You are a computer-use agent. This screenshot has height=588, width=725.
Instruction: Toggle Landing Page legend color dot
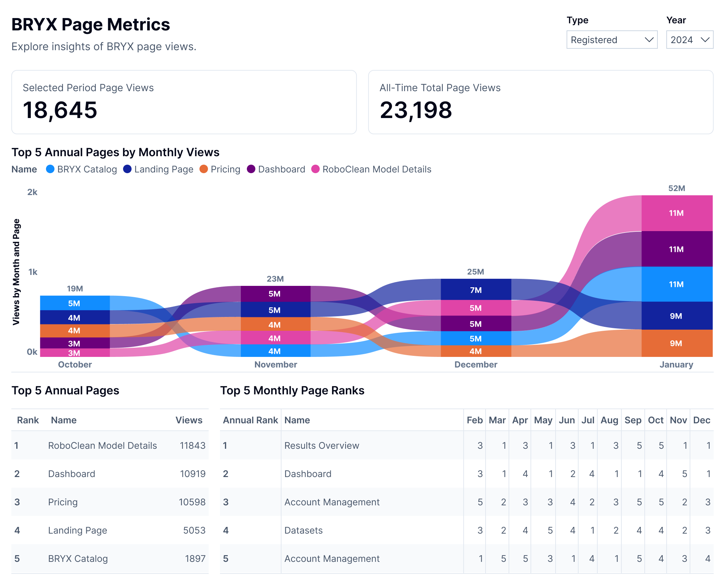click(x=127, y=169)
